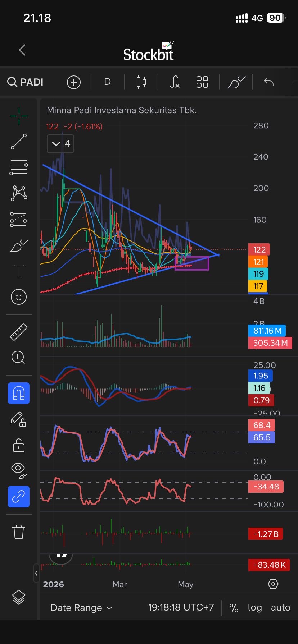298x644 pixels.
Task: Open timezone at 19:18:18 UTC+7
Action: [181, 608]
